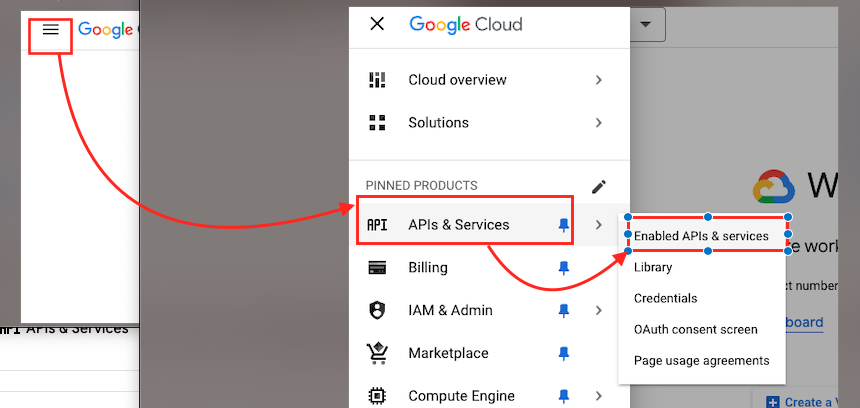Open the hamburger navigation menu
Screen dimensions: 860x408
pyautogui.click(x=50, y=30)
